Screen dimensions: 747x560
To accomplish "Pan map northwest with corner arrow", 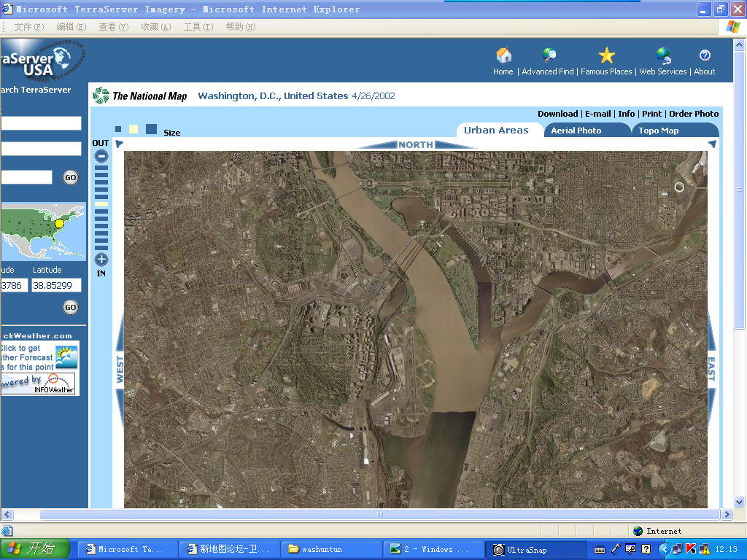I will click(x=120, y=144).
